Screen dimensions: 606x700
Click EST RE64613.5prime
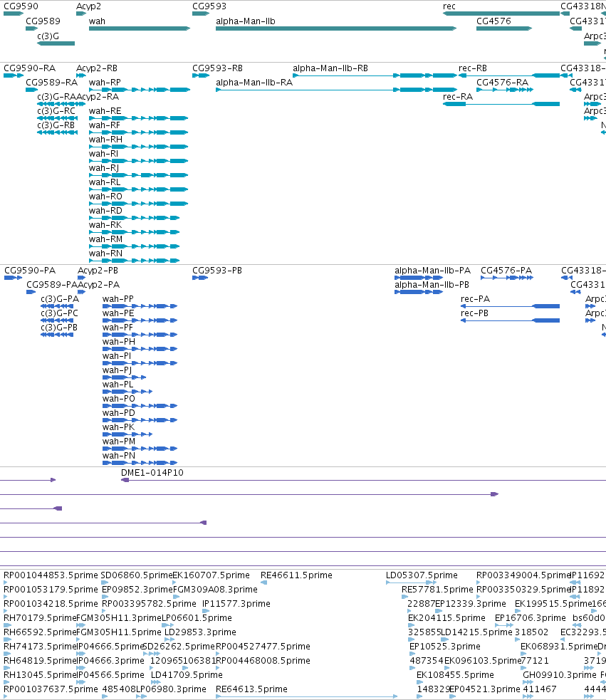pos(251,689)
